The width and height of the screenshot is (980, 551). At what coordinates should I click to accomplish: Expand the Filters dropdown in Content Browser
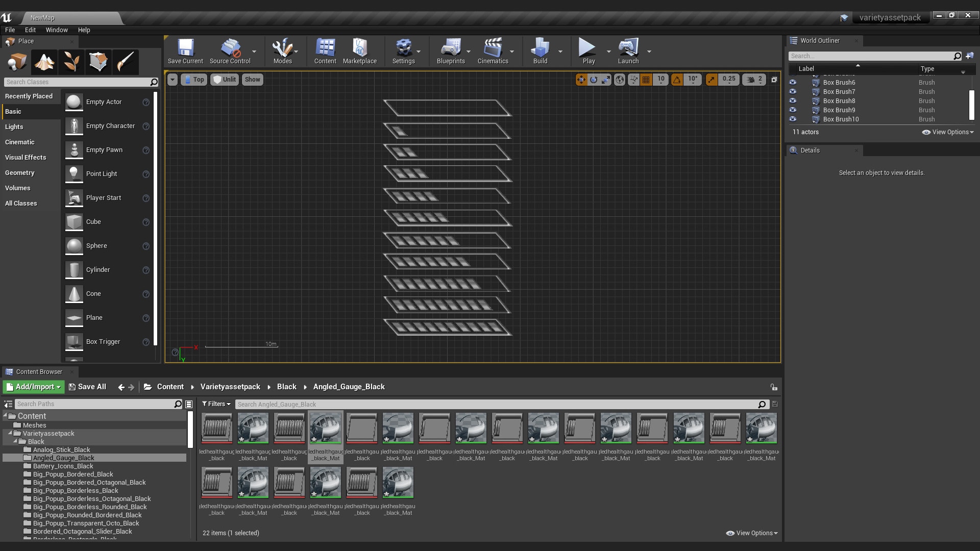[216, 404]
